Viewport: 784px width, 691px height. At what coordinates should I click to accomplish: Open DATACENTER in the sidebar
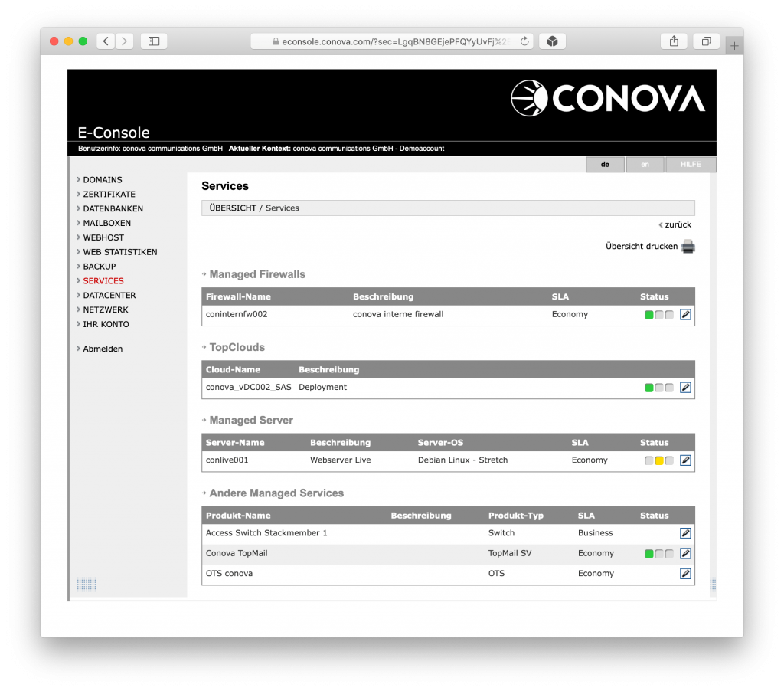(109, 296)
